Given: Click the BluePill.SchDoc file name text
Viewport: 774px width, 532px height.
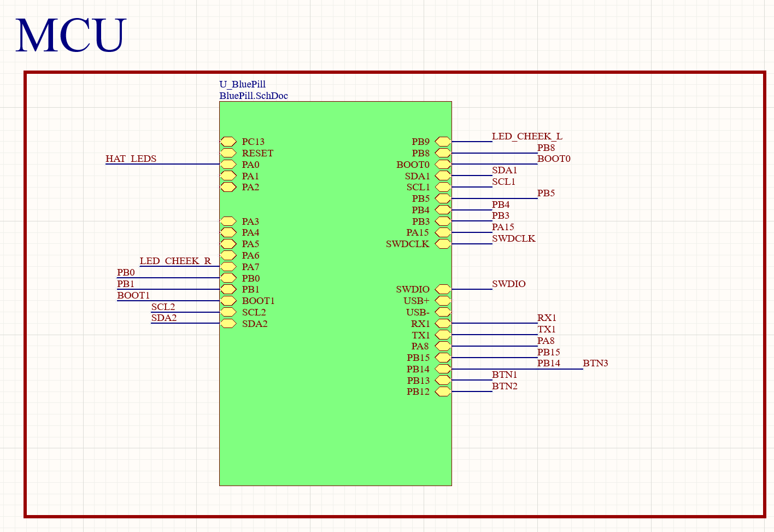Looking at the screenshot, I should 254,96.
